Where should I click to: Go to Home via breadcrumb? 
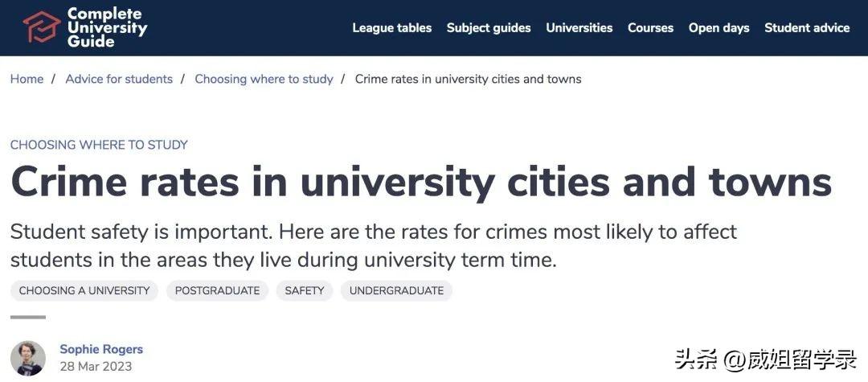coord(27,79)
